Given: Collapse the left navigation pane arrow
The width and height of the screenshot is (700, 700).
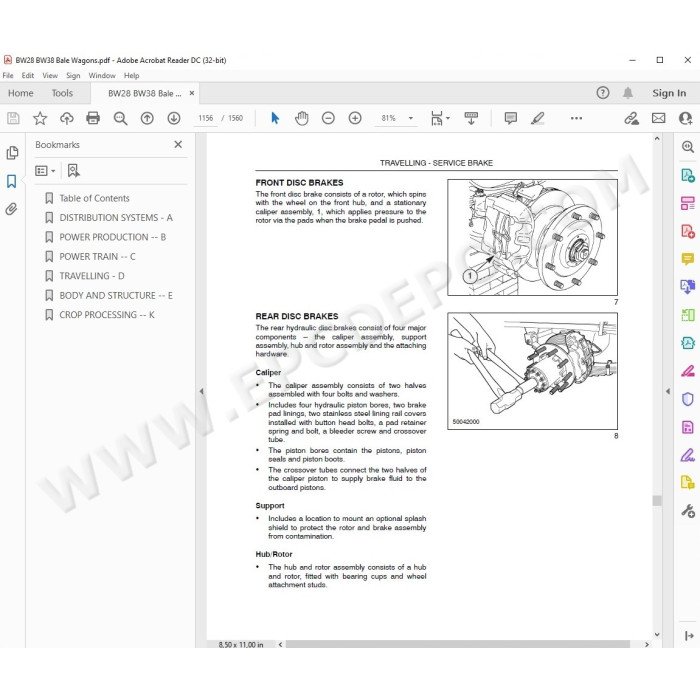Looking at the screenshot, I should [201, 391].
